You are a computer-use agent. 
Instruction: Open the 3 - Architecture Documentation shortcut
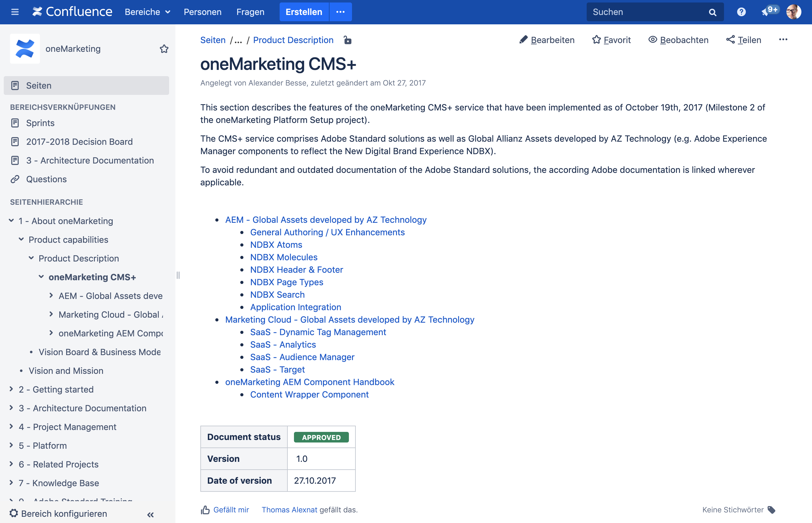click(90, 160)
